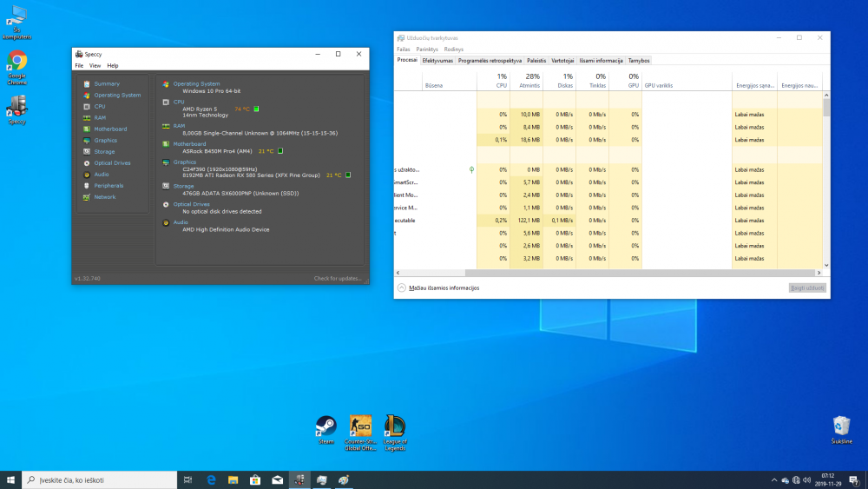Image resolution: width=868 pixels, height=489 pixels.
Task: Click taskbar search box
Action: click(x=100, y=480)
